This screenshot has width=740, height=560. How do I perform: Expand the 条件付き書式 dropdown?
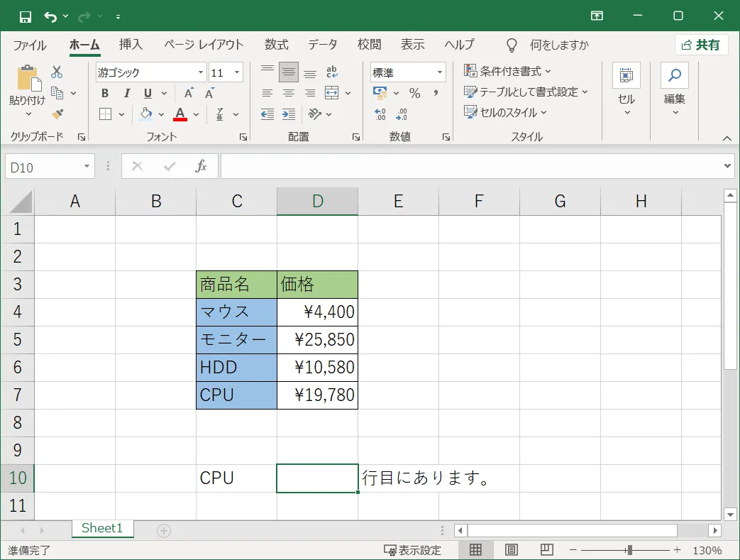point(548,72)
